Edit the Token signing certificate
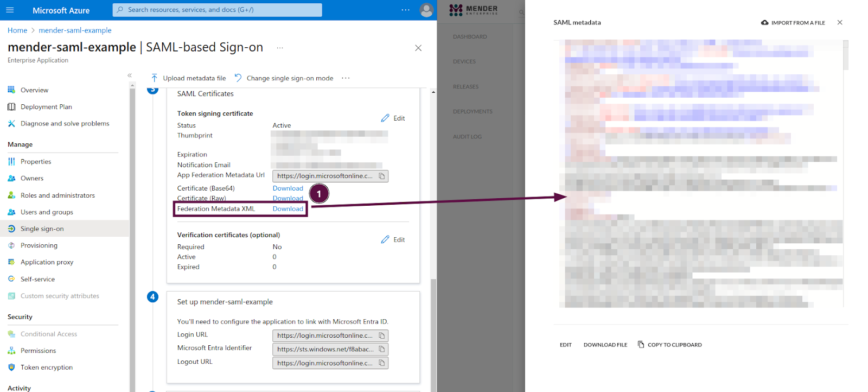The height and width of the screenshot is (392, 868). pos(393,118)
